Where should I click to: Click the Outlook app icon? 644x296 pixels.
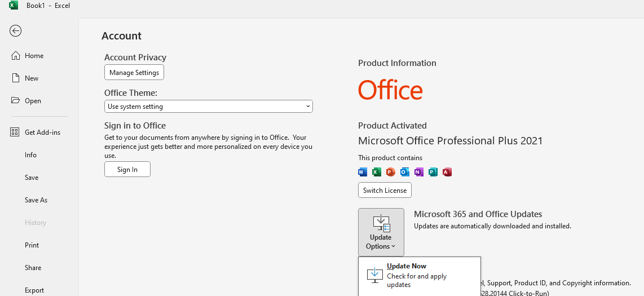[405, 172]
